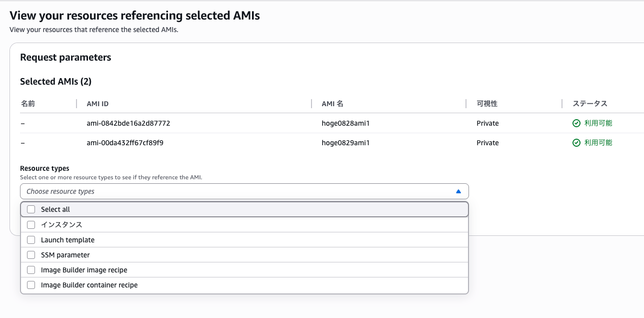Enable Image Builder image recipe checkbox
This screenshot has height=318, width=644.
tap(31, 270)
